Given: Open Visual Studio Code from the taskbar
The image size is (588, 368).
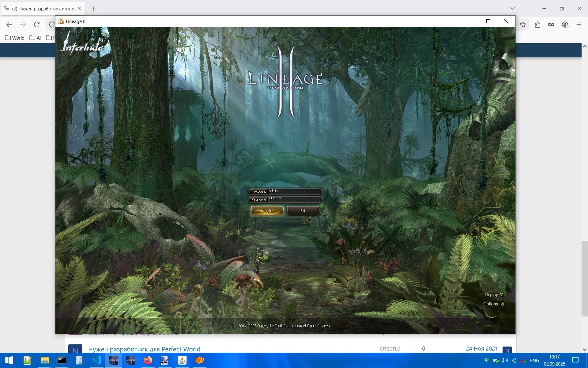Looking at the screenshot, I should click(96, 360).
